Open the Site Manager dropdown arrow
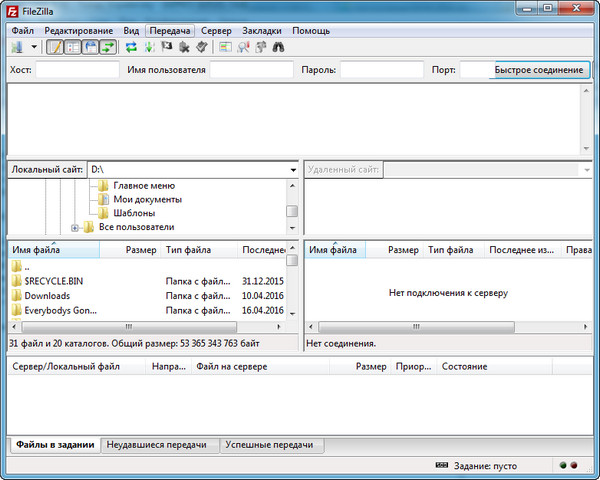This screenshot has height=480, width=600. pos(34,47)
